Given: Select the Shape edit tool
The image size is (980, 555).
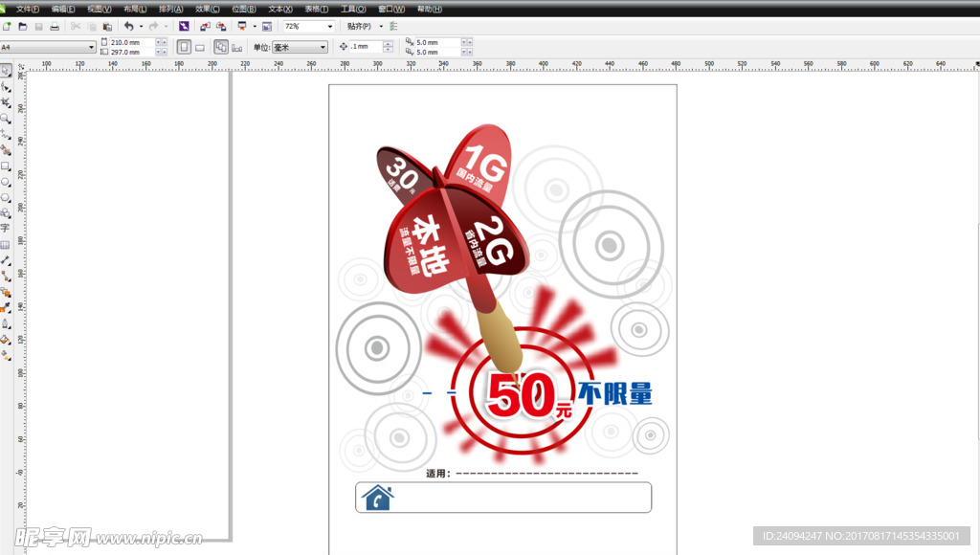Looking at the screenshot, I should (x=6, y=87).
